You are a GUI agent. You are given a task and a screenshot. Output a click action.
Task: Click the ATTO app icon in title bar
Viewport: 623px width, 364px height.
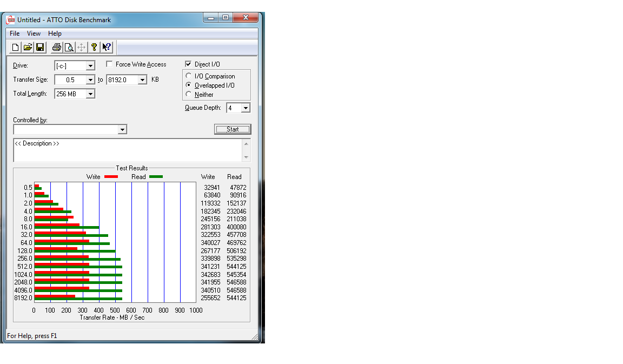[x=11, y=20]
